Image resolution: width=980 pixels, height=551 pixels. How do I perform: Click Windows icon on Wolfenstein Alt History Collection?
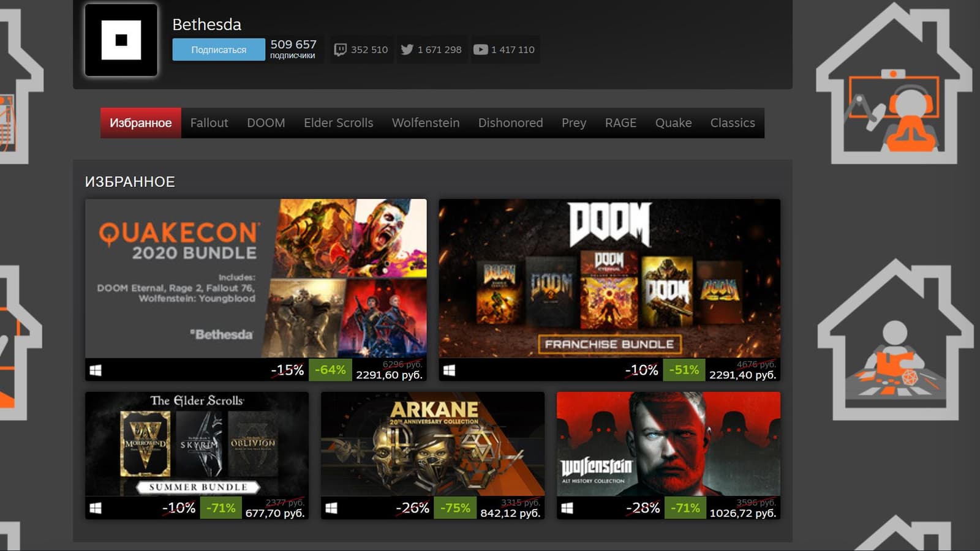(x=567, y=508)
